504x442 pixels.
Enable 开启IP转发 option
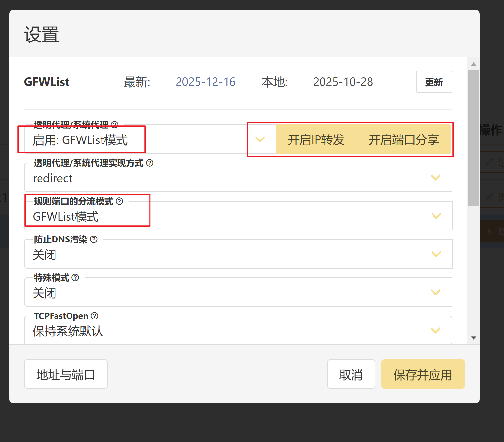click(316, 140)
